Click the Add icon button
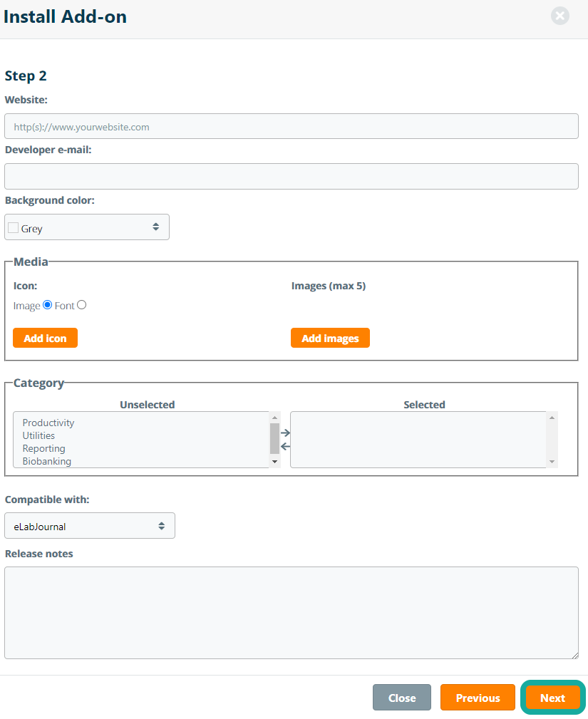This screenshot has width=588, height=719. click(x=45, y=338)
